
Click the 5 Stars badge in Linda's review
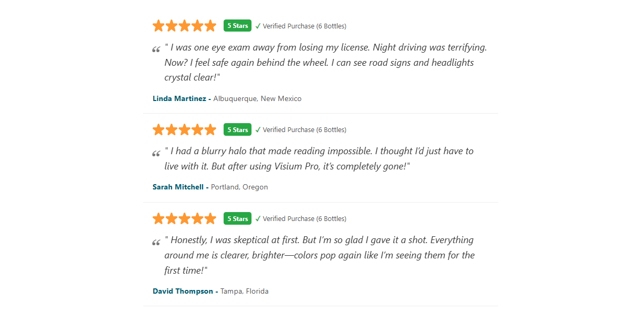[237, 26]
